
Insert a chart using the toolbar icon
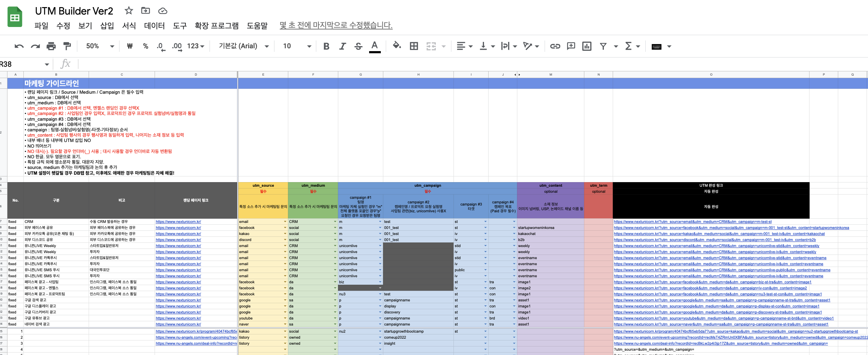click(587, 46)
